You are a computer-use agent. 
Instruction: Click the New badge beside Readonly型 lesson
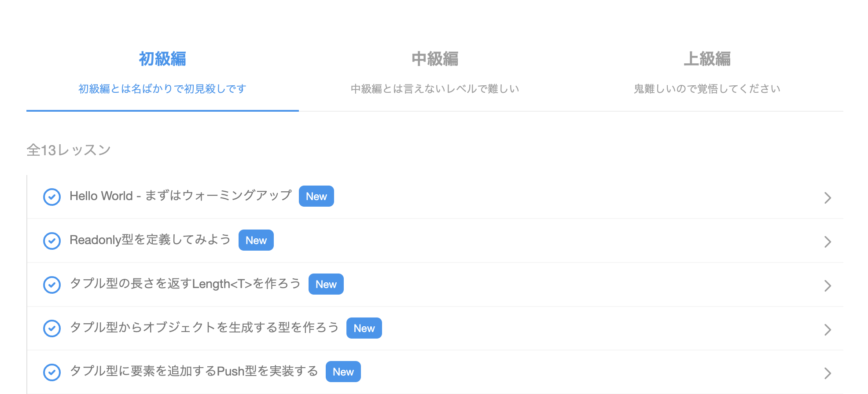point(256,240)
